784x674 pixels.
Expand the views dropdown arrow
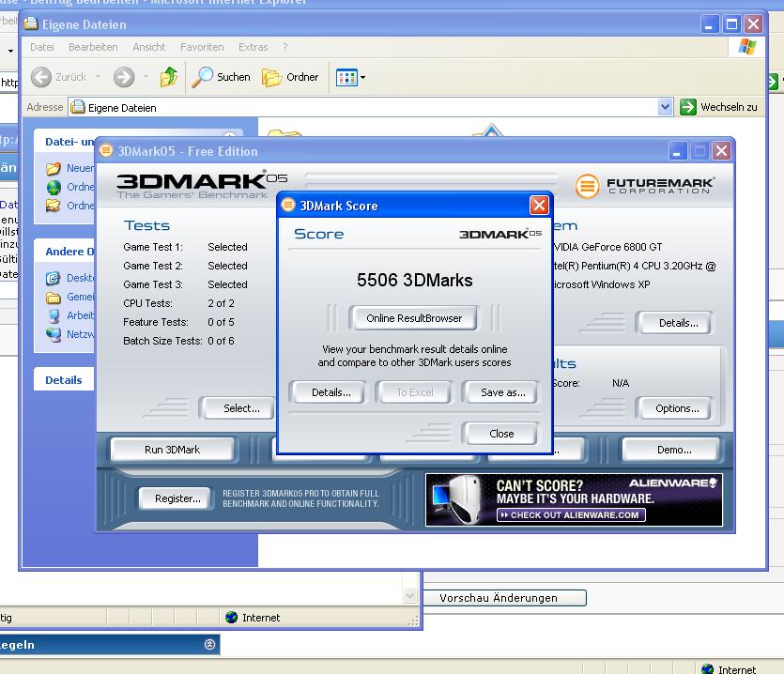[x=363, y=78]
